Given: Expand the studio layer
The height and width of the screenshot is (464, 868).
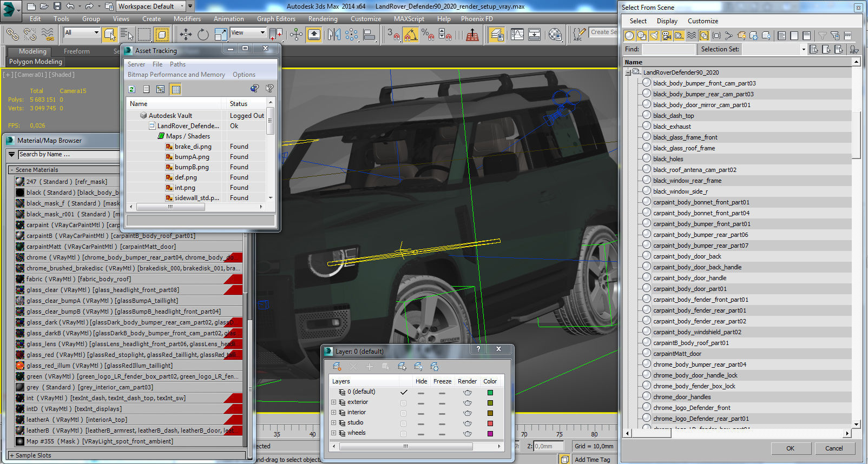Looking at the screenshot, I should click(333, 423).
